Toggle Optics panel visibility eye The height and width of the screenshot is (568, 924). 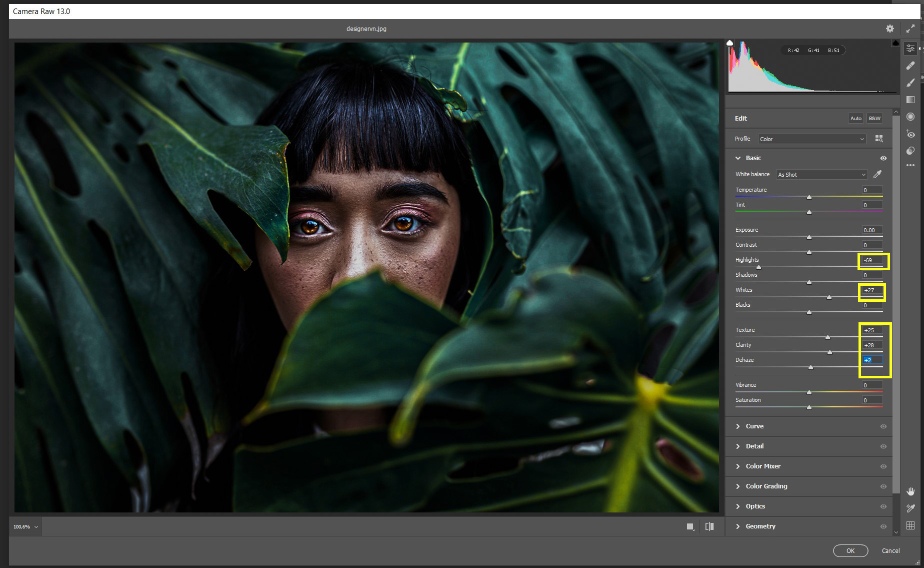pos(883,506)
